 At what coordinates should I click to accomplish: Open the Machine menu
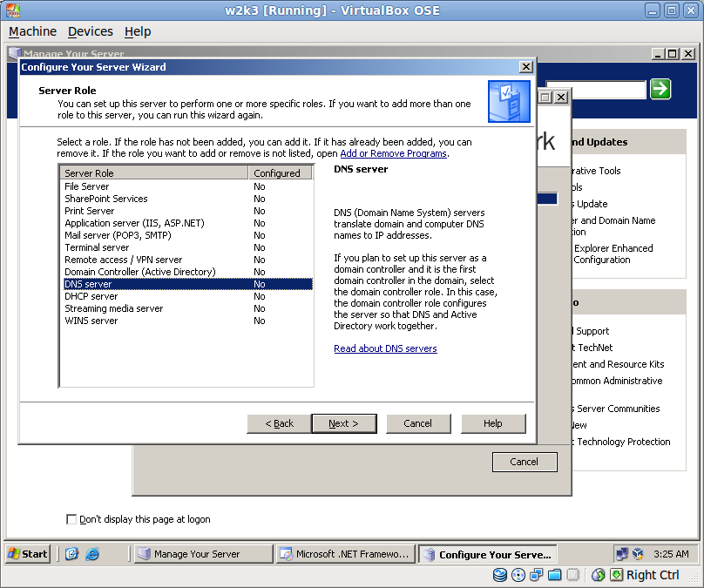pos(33,31)
